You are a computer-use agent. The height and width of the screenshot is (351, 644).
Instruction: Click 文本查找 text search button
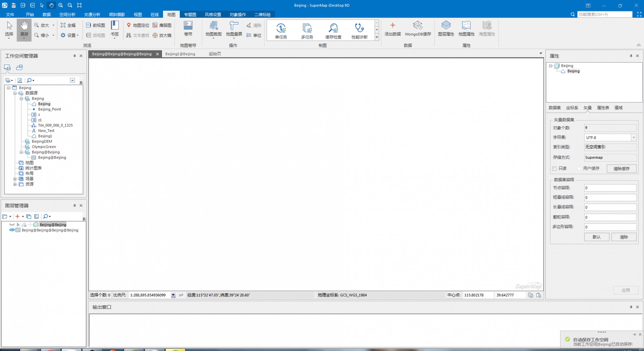pos(138,35)
